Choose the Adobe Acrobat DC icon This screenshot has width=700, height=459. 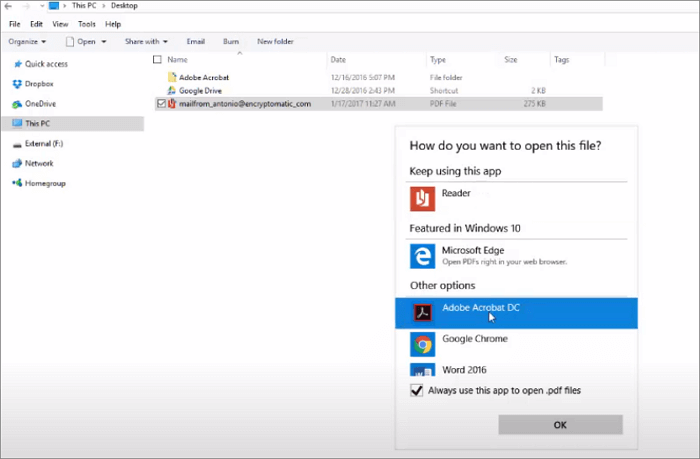click(x=422, y=312)
